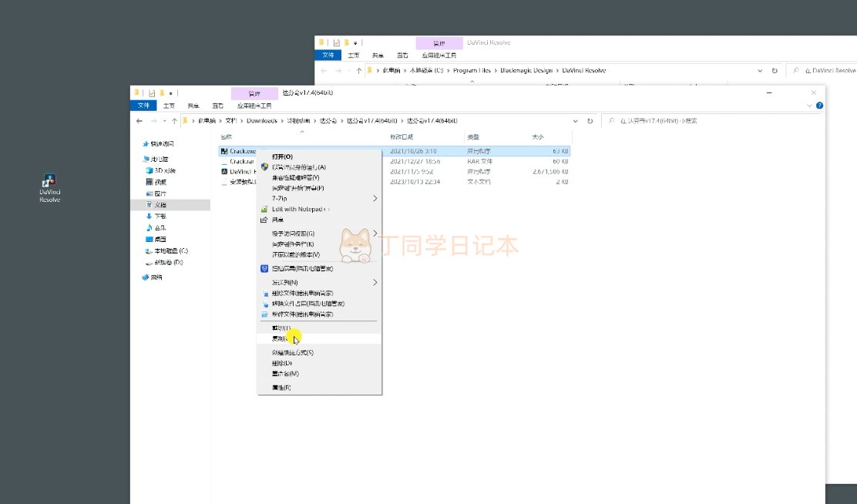
Task: Select Edit with Notepad++ in the context menu
Action: pos(300,209)
